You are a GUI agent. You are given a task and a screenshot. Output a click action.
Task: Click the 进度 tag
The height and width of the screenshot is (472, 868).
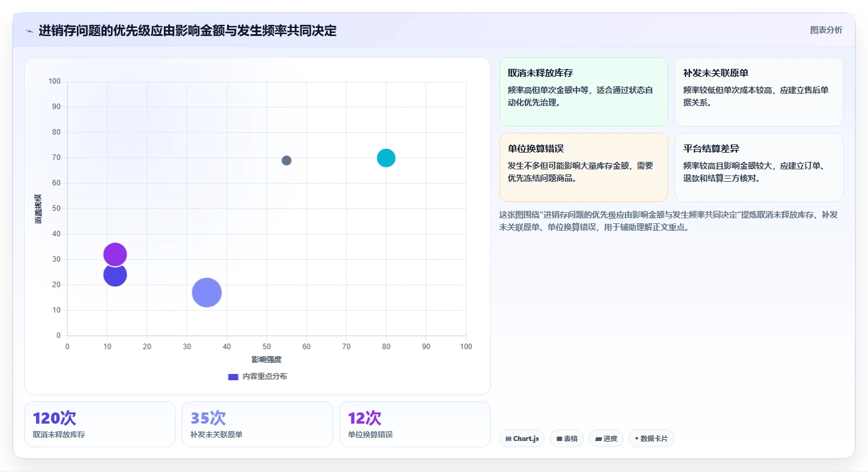click(606, 439)
